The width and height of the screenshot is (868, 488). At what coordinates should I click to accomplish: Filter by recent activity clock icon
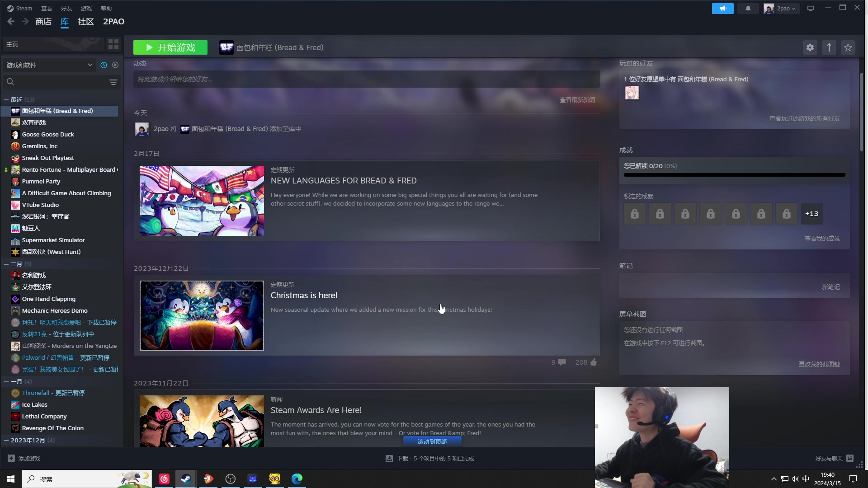104,65
